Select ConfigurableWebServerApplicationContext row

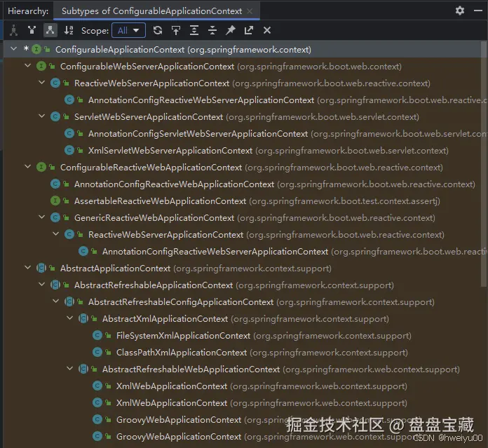coord(242,67)
